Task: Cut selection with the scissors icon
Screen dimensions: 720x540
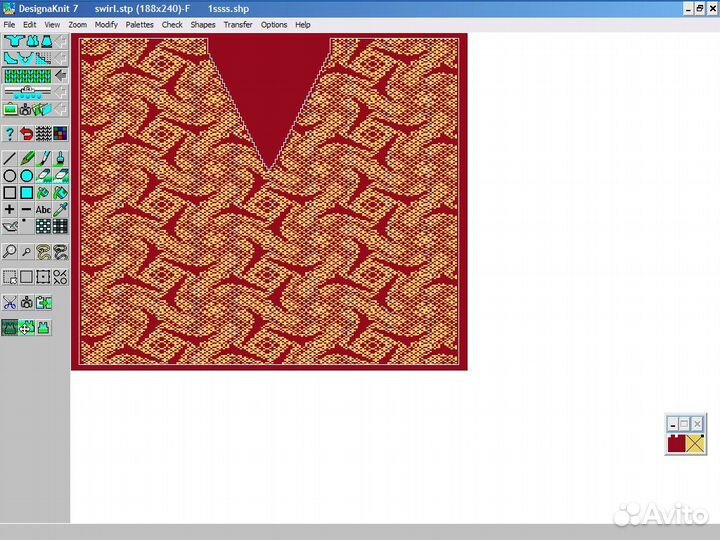Action: pyautogui.click(x=10, y=303)
